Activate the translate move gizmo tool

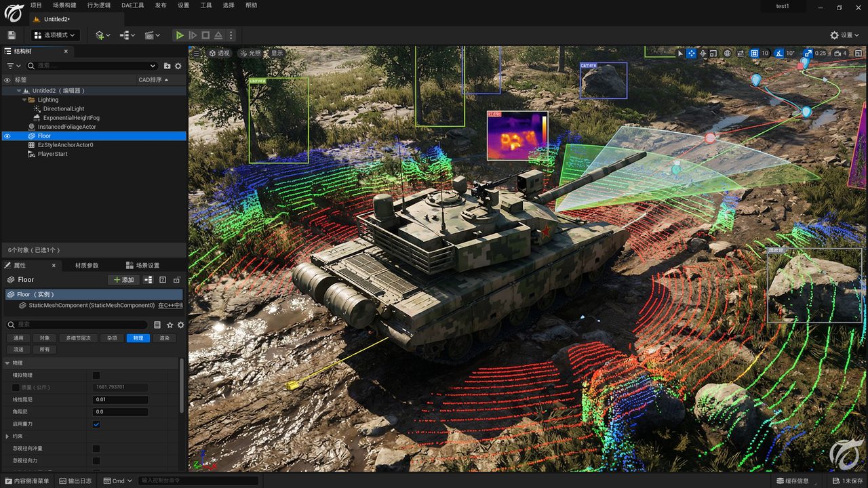click(692, 53)
